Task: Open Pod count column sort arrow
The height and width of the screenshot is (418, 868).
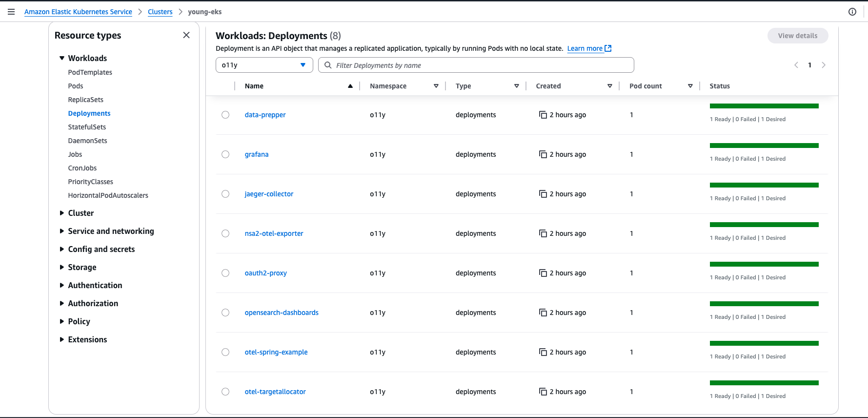Action: (x=690, y=86)
